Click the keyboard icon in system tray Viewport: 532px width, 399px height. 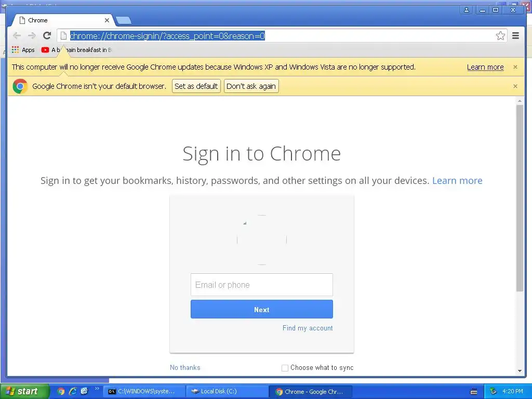[x=474, y=392]
